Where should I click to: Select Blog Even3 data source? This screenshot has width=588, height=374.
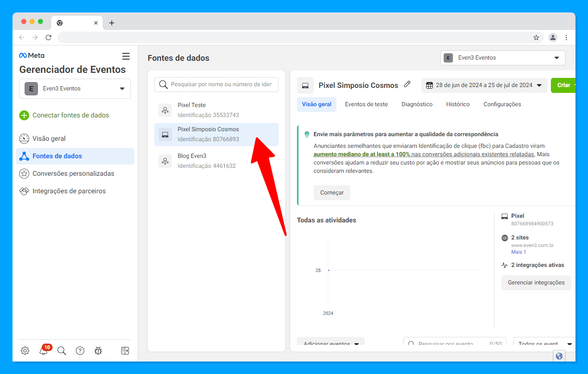[216, 161]
